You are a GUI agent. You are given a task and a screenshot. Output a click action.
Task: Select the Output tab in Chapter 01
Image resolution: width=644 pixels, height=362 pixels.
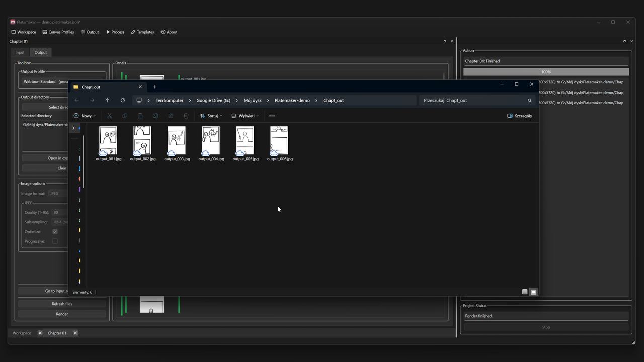pos(41,52)
